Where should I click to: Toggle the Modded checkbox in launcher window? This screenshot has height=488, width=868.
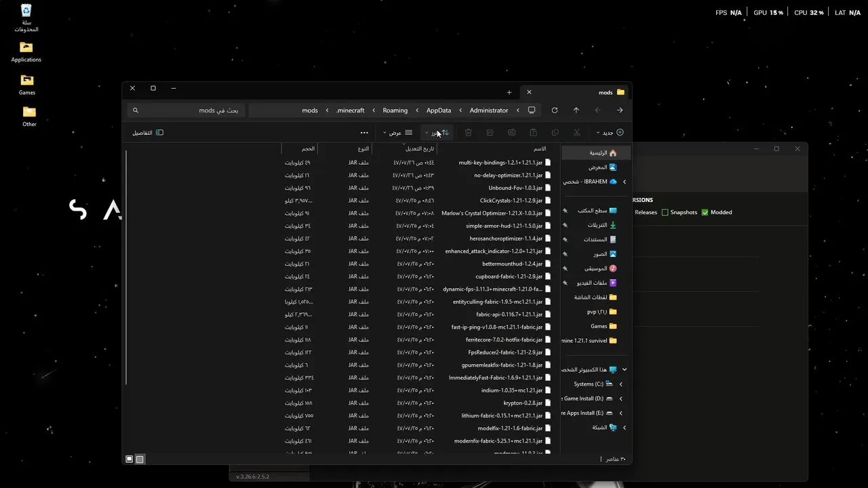tap(705, 212)
